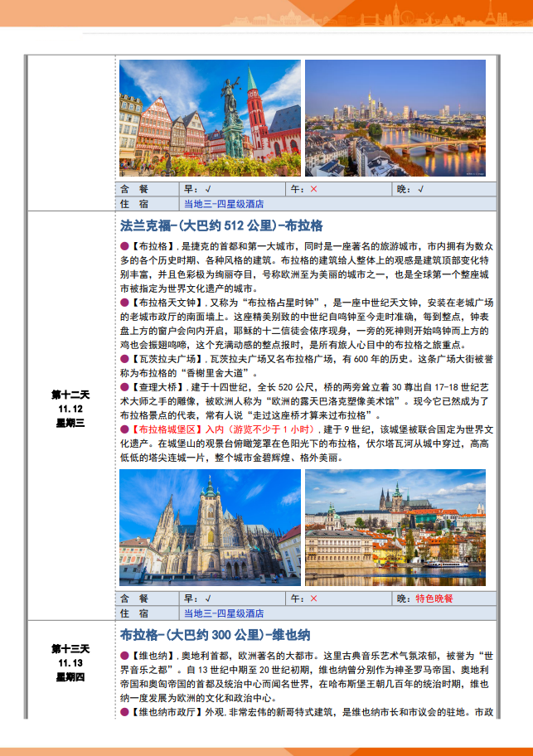Select heading 法兰克福-(大巴约 512 公里)-布拉格

click(221, 225)
